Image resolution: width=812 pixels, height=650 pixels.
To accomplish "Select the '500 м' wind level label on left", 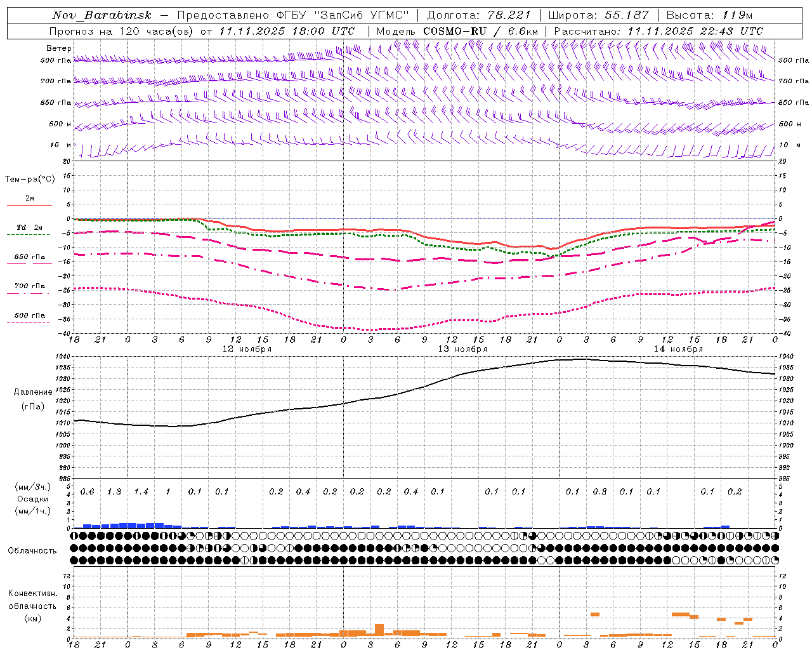I will (60, 124).
